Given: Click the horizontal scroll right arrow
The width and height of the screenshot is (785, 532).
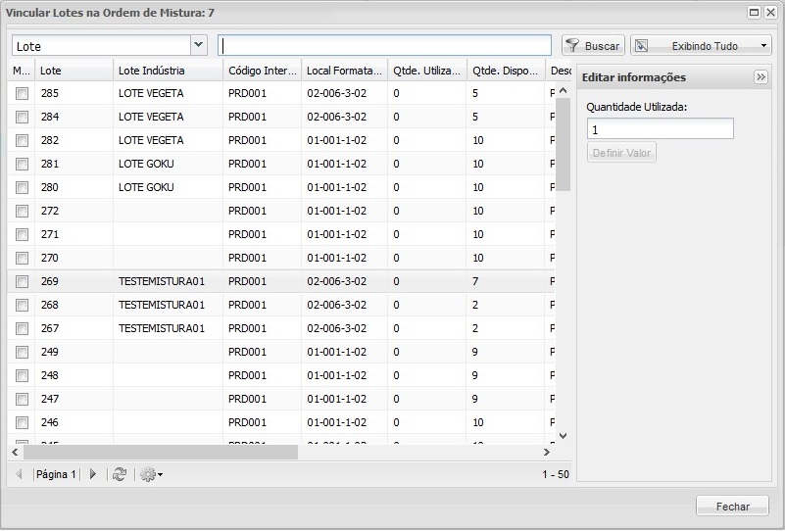Looking at the screenshot, I should pyautogui.click(x=547, y=452).
